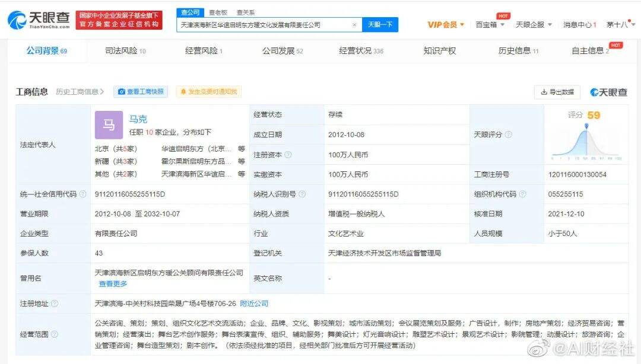Switch to the 自主信息 tab
Screen dimensions: 641x364
[591, 50]
